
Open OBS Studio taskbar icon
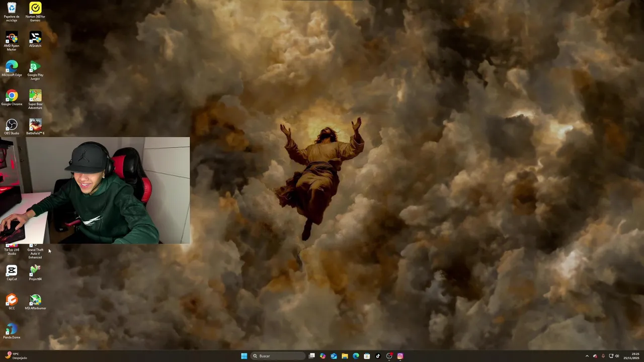pyautogui.click(x=389, y=356)
